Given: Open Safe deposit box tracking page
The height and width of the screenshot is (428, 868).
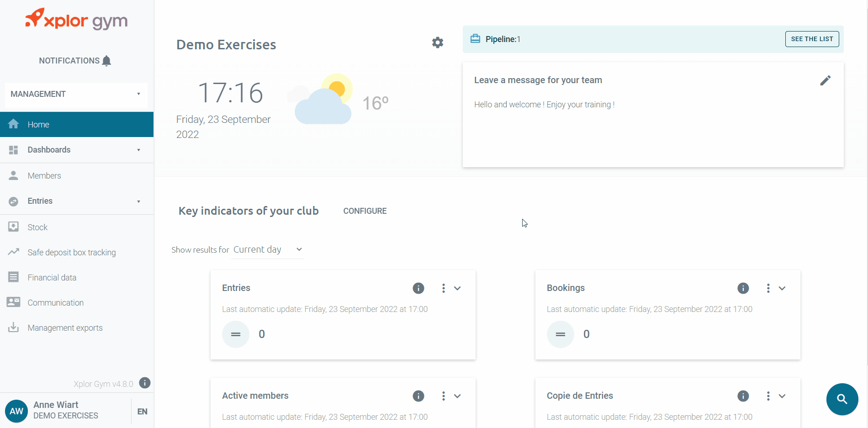Looking at the screenshot, I should pyautogui.click(x=71, y=253).
